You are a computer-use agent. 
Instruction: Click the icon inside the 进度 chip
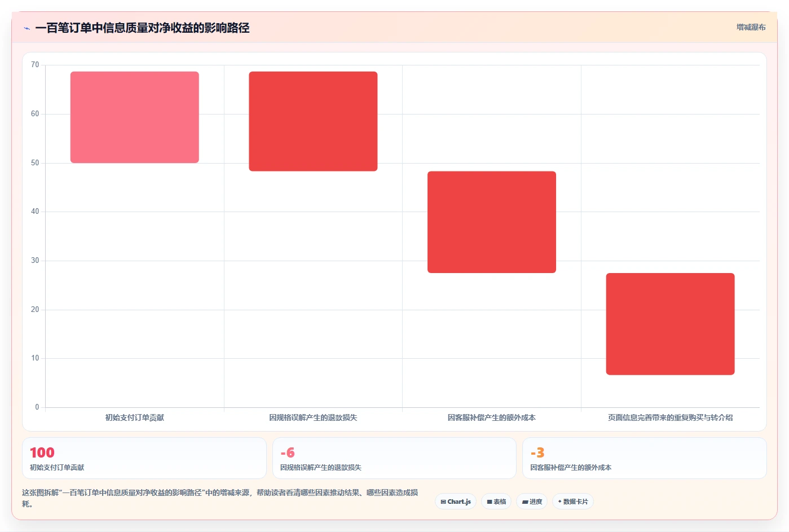click(525, 502)
